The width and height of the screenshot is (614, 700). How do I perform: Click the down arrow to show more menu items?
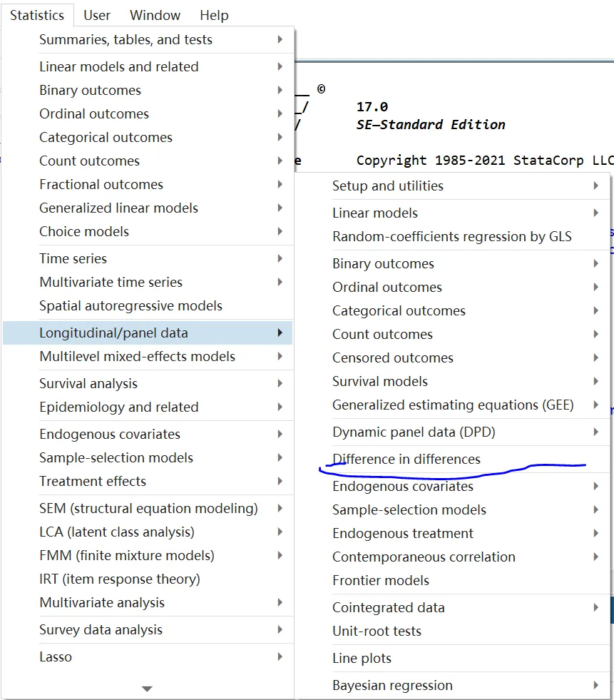pos(147,689)
